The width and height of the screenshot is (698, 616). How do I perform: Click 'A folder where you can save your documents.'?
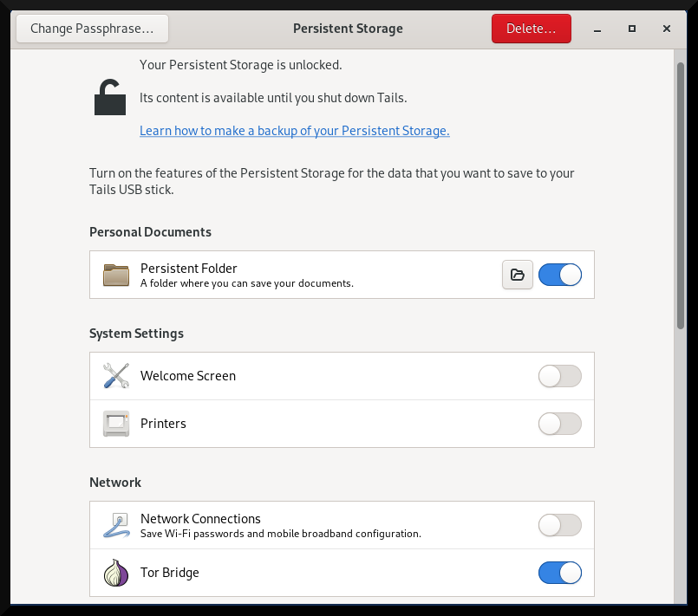click(x=247, y=283)
